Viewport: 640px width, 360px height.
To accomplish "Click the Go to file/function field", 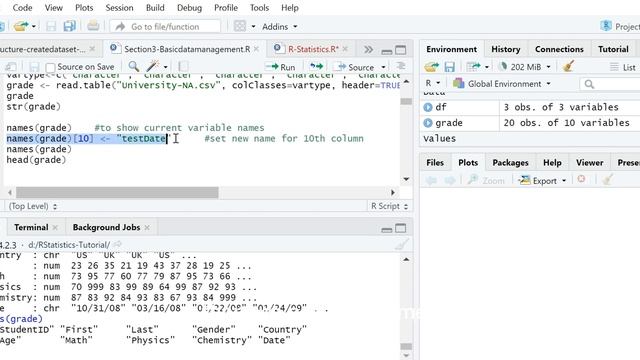I will 165,27.
